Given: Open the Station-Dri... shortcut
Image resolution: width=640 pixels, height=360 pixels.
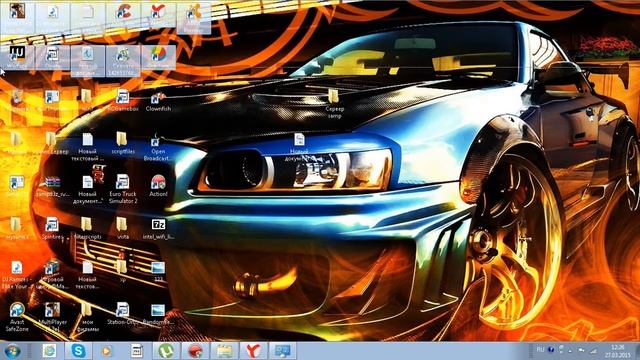Looking at the screenshot, I should click(123, 313).
